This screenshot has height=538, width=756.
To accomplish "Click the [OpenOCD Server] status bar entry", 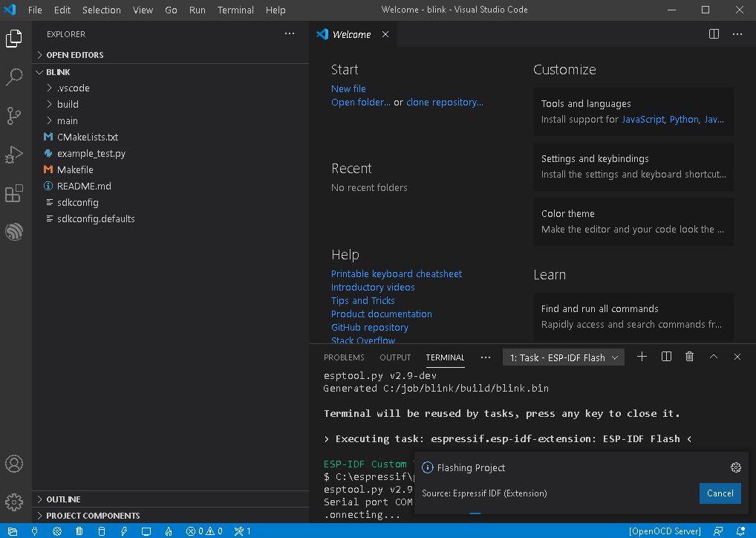I will [x=665, y=531].
